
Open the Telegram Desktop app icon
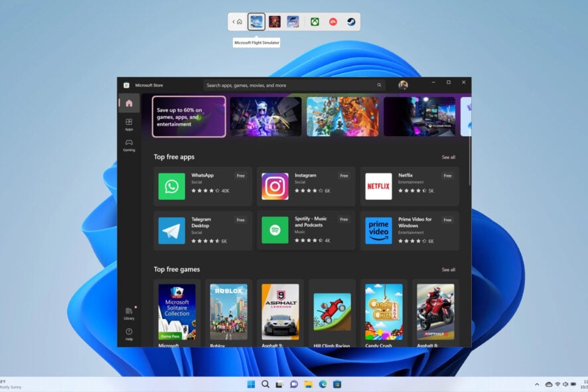click(x=172, y=231)
